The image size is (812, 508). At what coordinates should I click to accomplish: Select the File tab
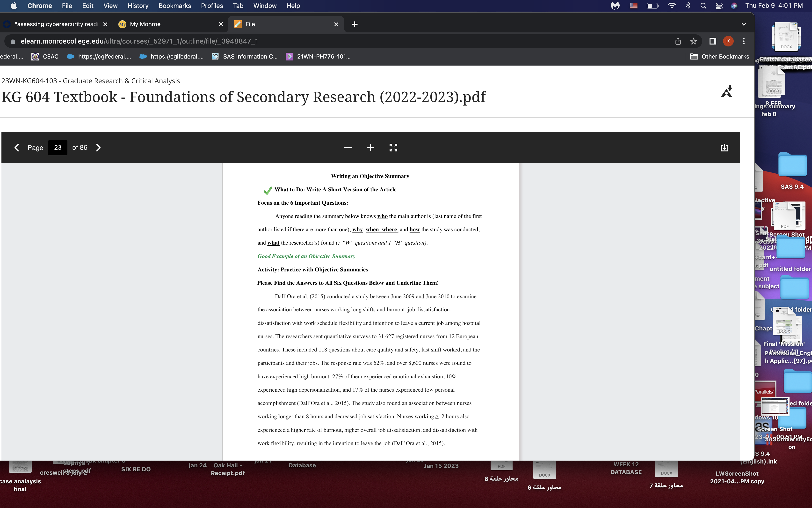[x=286, y=24]
